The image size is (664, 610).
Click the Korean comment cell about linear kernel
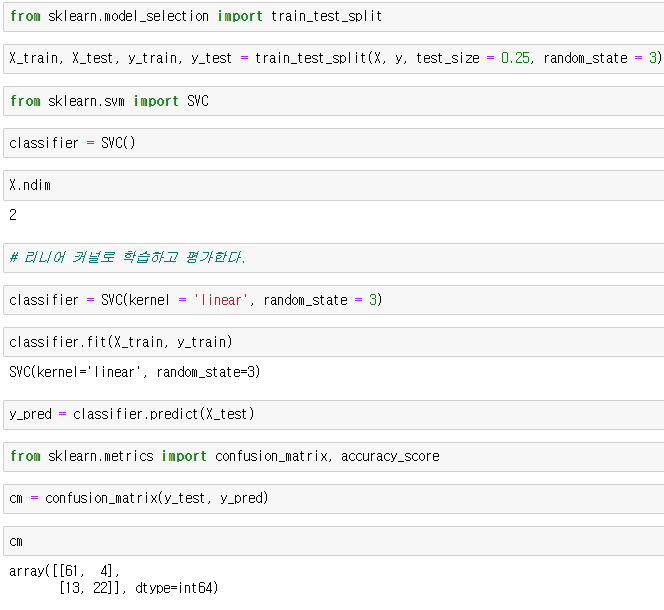click(x=334, y=258)
